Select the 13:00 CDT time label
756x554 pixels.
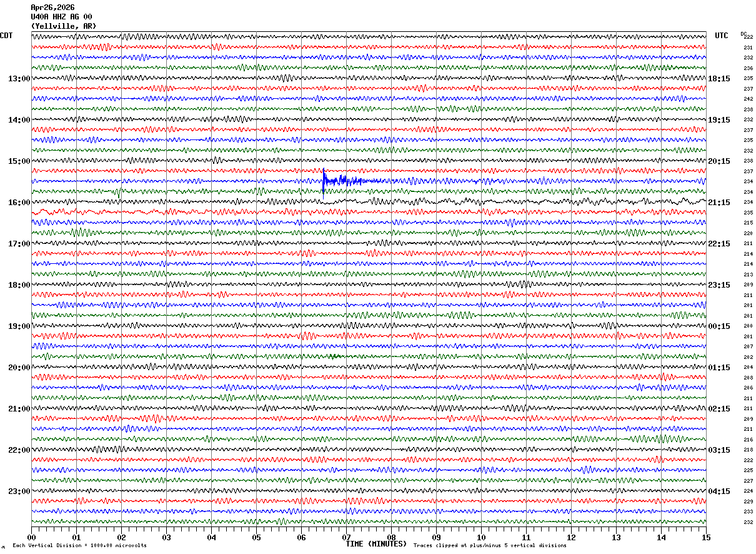(19, 79)
